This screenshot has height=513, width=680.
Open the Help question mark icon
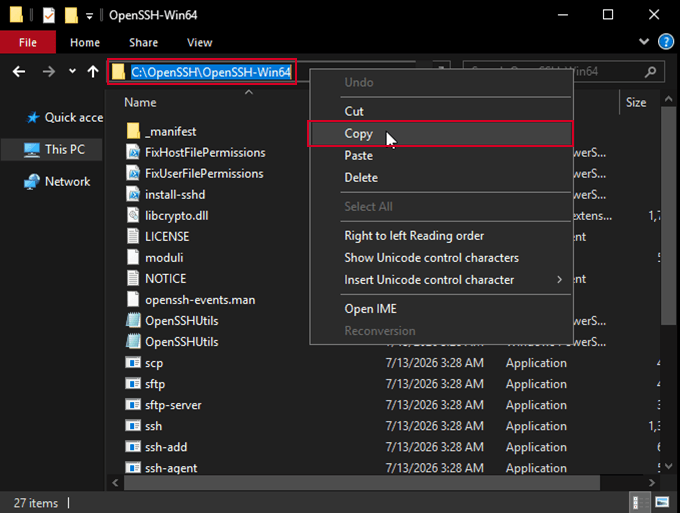[666, 42]
